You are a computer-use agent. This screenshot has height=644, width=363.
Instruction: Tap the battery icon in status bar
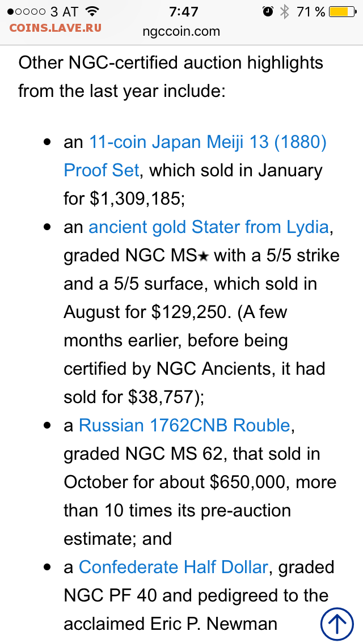[343, 11]
